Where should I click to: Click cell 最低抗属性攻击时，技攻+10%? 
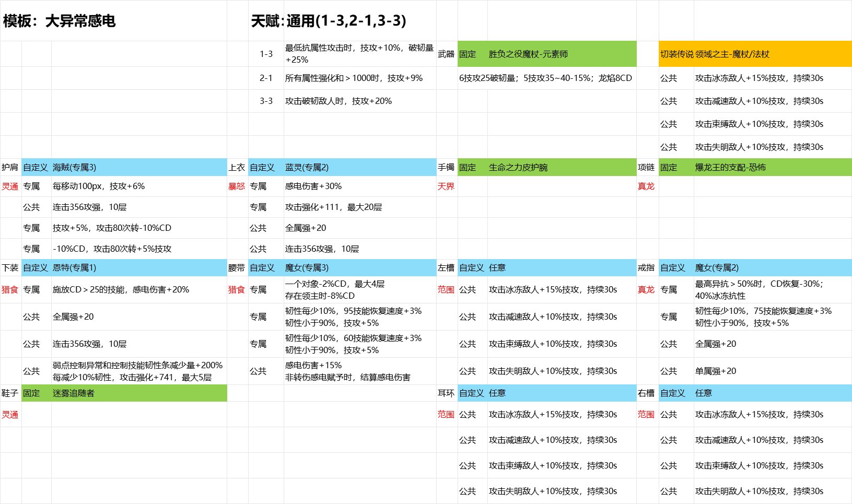(x=360, y=54)
